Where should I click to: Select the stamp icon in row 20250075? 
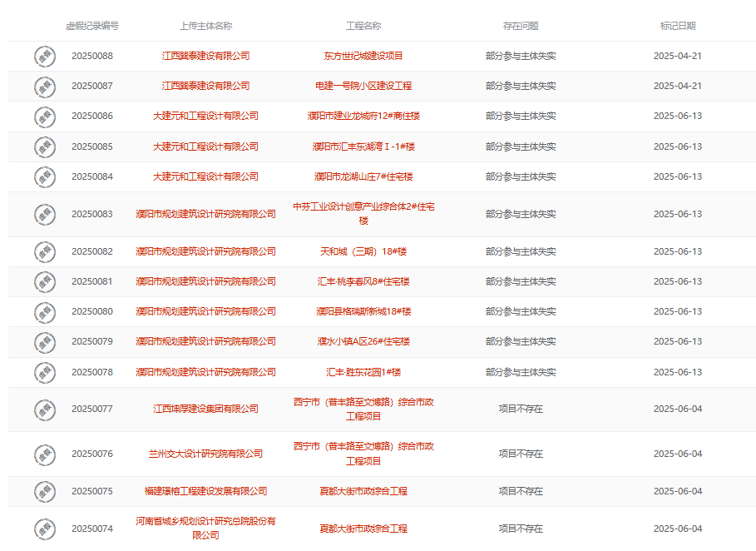(45, 492)
